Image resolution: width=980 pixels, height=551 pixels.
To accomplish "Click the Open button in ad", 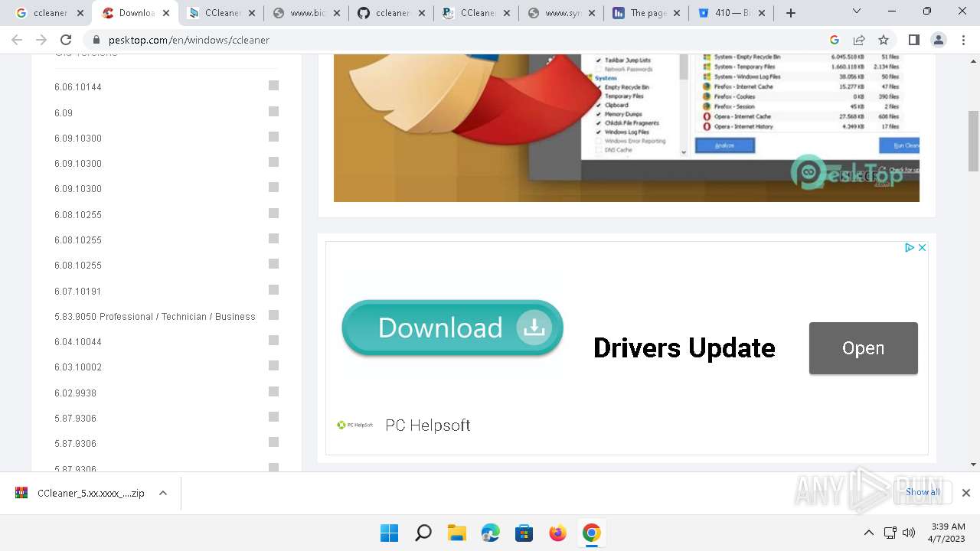I will (x=864, y=348).
